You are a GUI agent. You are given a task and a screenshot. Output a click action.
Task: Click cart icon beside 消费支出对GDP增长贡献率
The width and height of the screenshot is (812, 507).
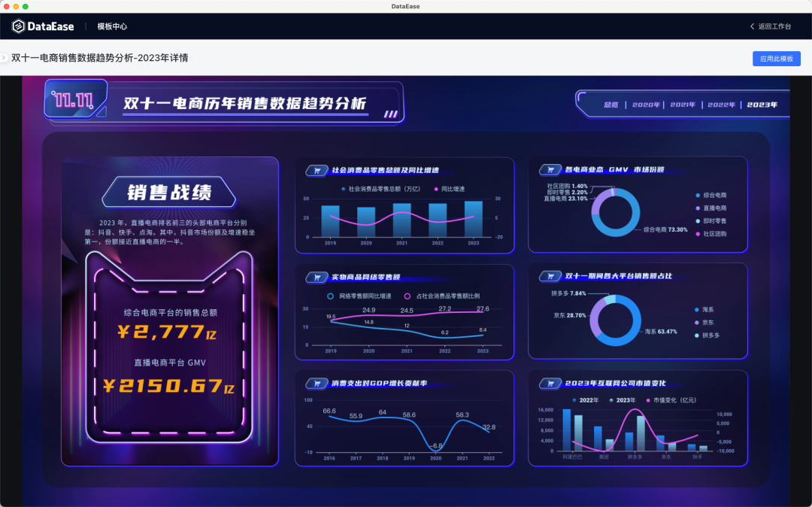(x=317, y=384)
